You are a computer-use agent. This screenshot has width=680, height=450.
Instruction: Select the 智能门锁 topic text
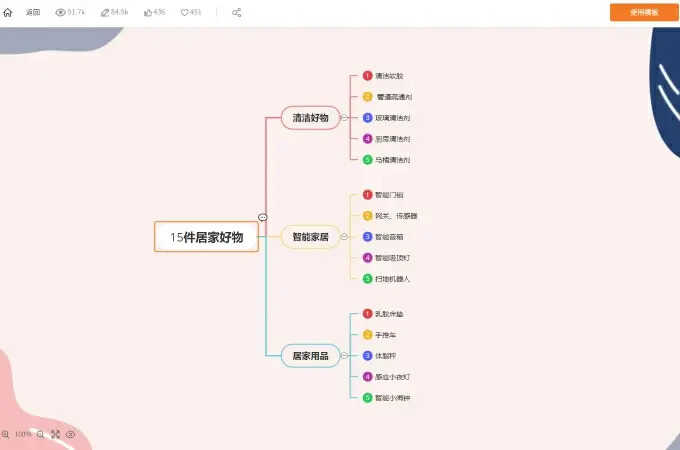click(389, 195)
